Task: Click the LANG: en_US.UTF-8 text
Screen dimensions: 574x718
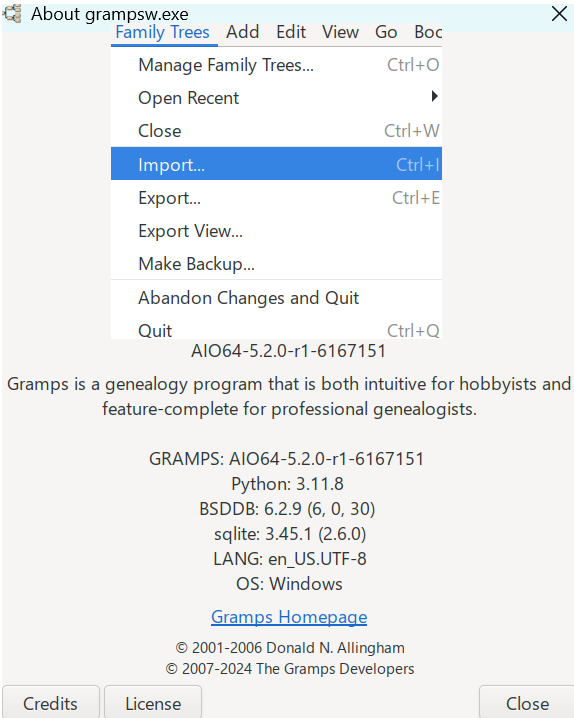Action: (x=290, y=559)
